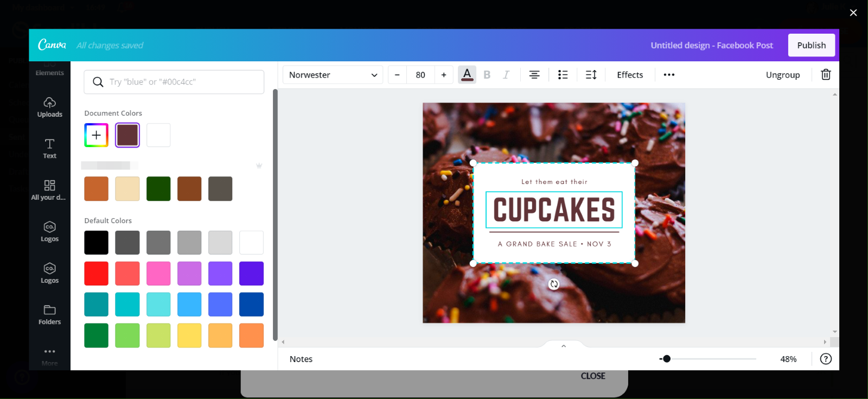The width and height of the screenshot is (868, 399).
Task: Open the Folders panel in the sidebar
Action: [49, 315]
